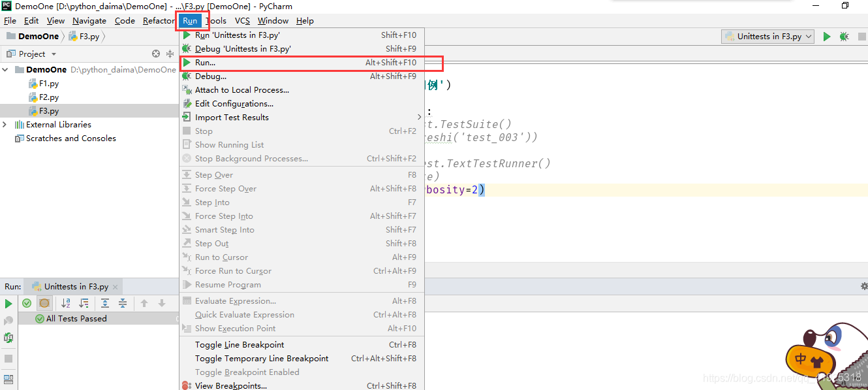
Task: Sort test results alphabetically
Action: pos(66,303)
